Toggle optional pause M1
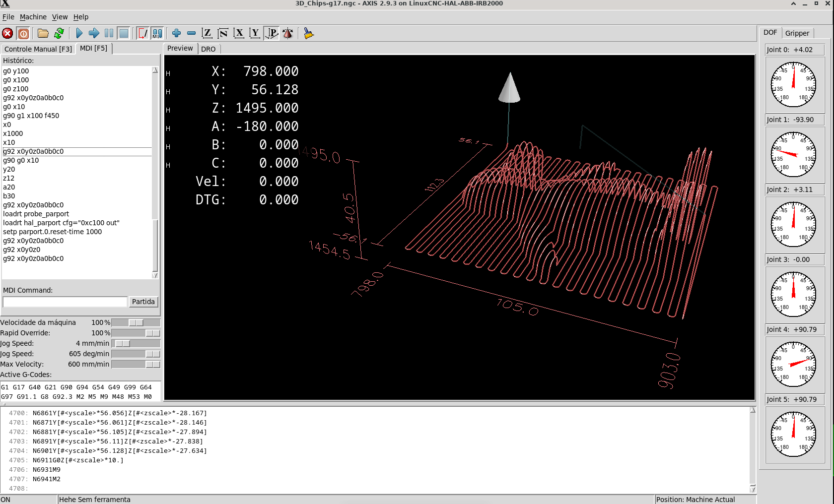The image size is (834, 504). pyautogui.click(x=157, y=33)
